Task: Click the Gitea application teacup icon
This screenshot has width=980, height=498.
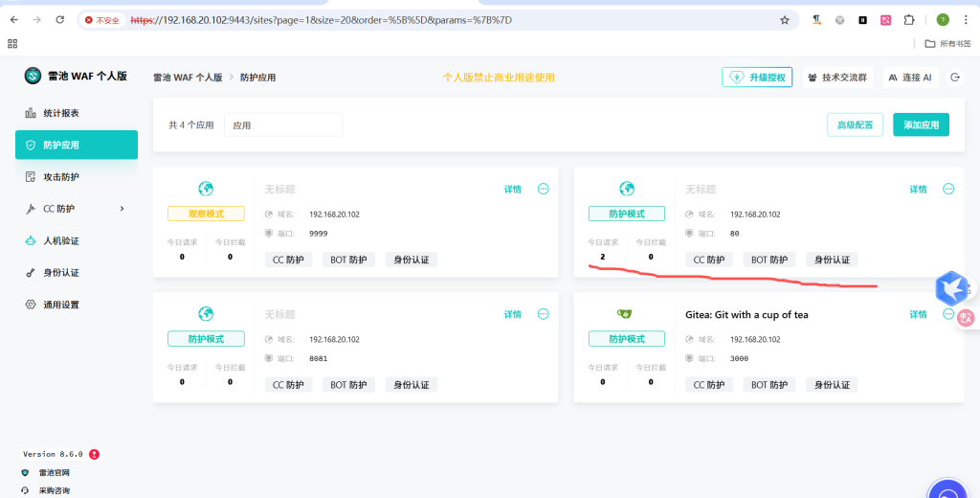Action: pyautogui.click(x=626, y=314)
